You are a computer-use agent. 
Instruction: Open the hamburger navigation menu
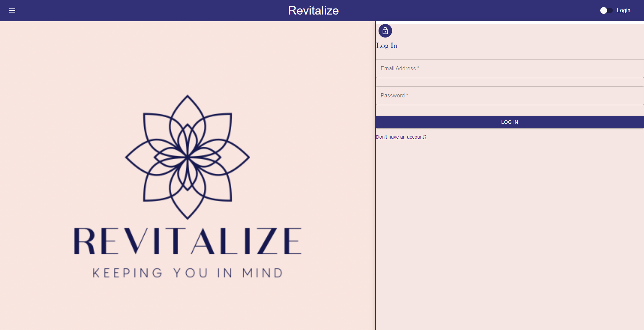click(12, 10)
